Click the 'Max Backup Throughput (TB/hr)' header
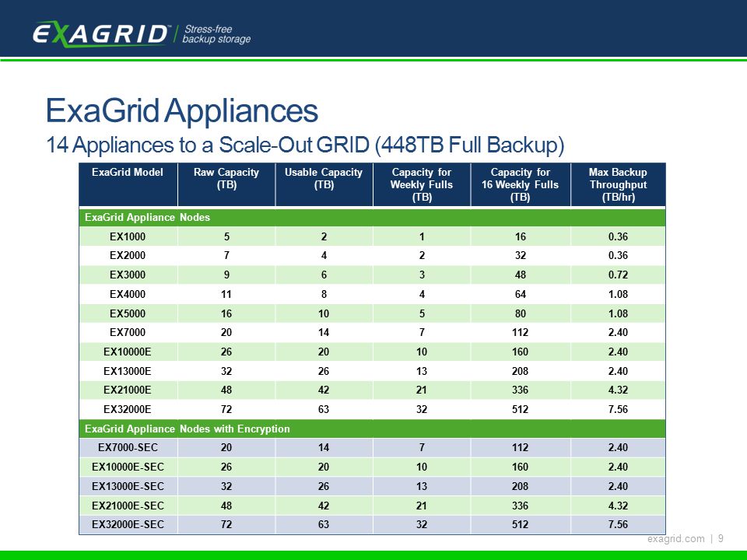This screenshot has height=560, width=747. tap(618, 185)
